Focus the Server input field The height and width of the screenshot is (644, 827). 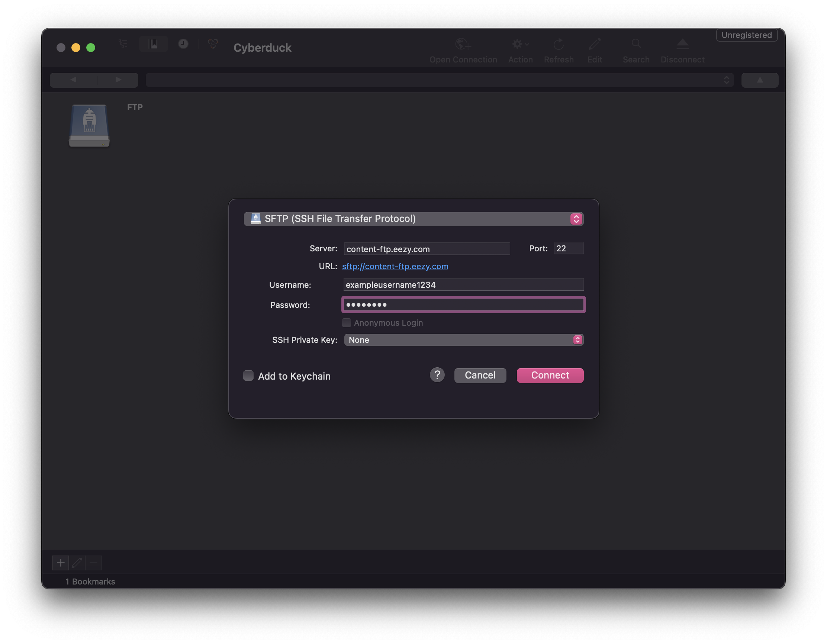(x=427, y=249)
